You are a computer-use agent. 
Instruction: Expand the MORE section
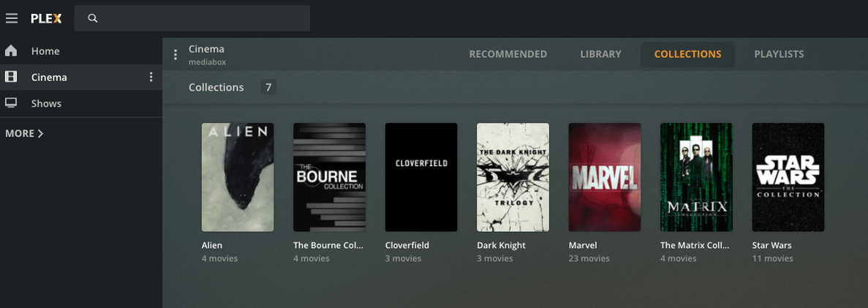pos(24,133)
